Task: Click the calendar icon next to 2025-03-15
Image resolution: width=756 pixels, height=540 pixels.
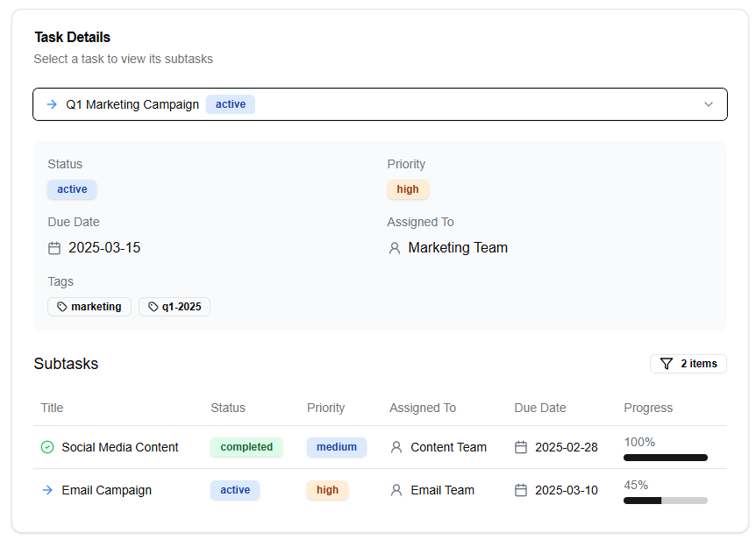Action: pos(53,247)
